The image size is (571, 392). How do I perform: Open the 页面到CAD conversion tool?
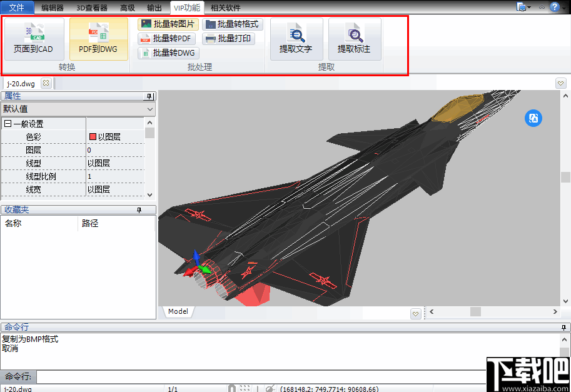pos(33,39)
